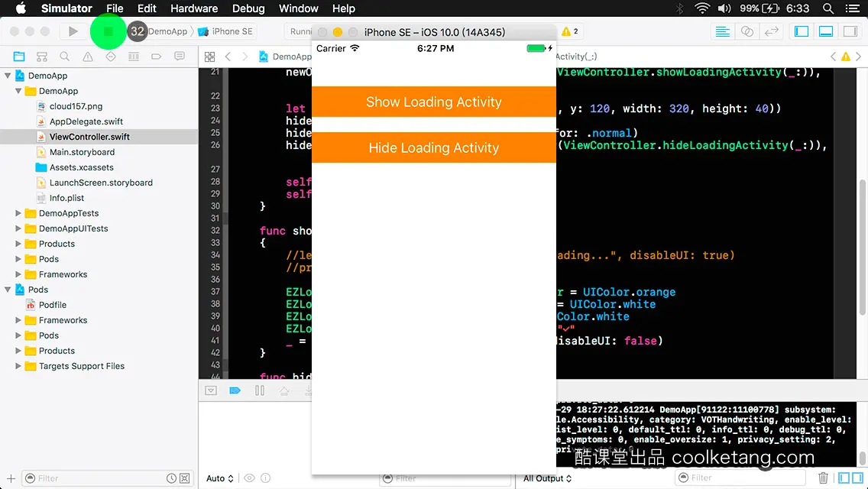Jump to previous issue chevron
The width and height of the screenshot is (868, 489).
point(833,57)
